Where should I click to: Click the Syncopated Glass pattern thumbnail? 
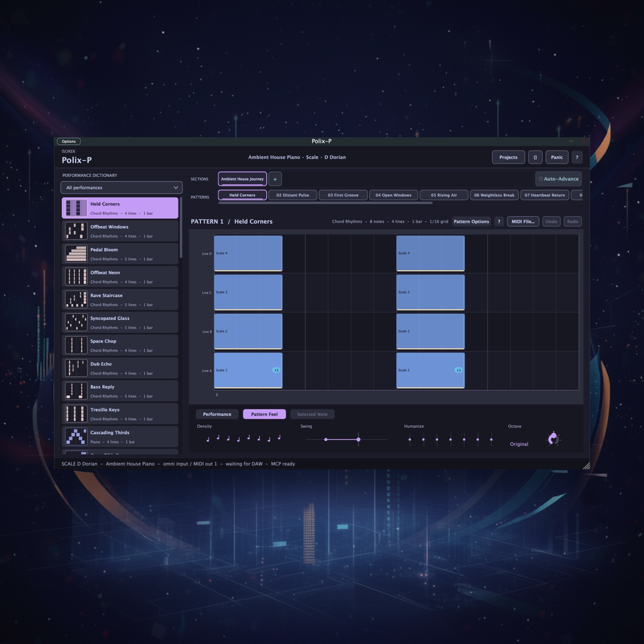pyautogui.click(x=76, y=323)
